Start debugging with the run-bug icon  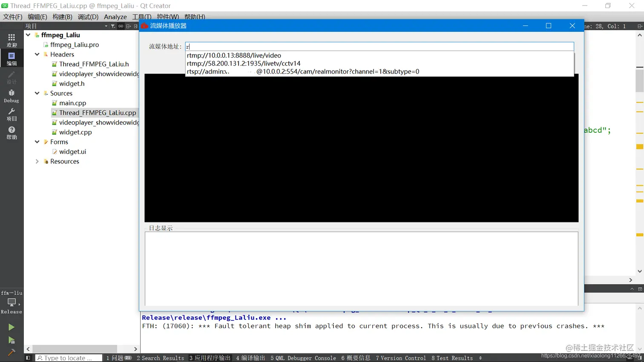tap(11, 340)
